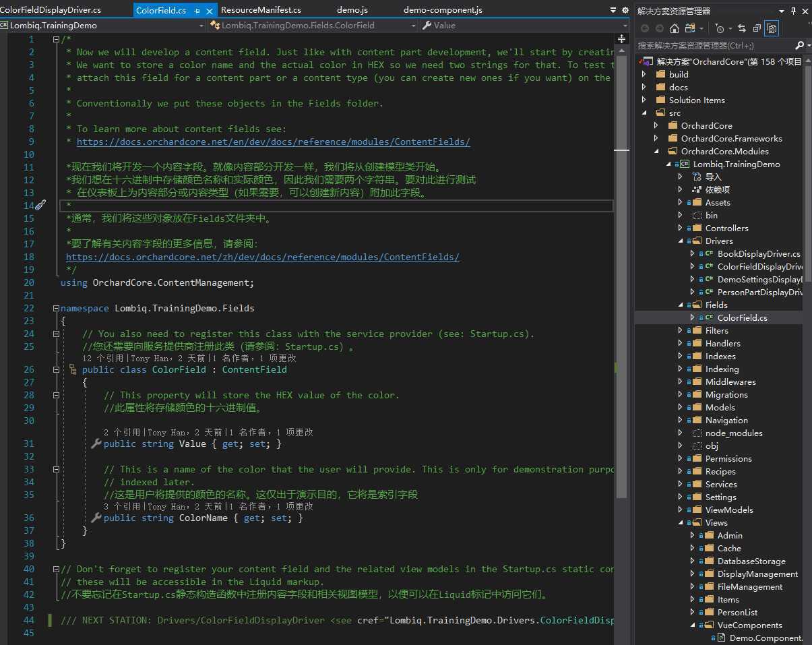812x645 pixels.
Task: Click the Solution Explorer back arrow
Action: pos(645,28)
